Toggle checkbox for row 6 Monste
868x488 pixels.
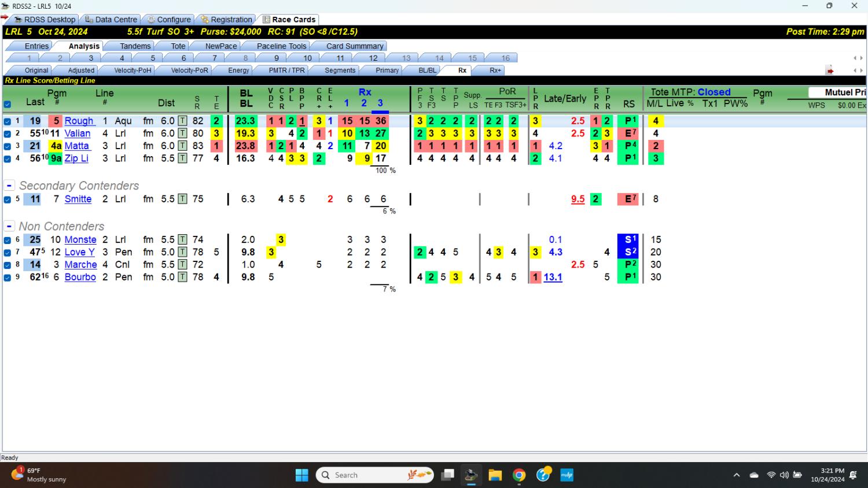tap(8, 240)
